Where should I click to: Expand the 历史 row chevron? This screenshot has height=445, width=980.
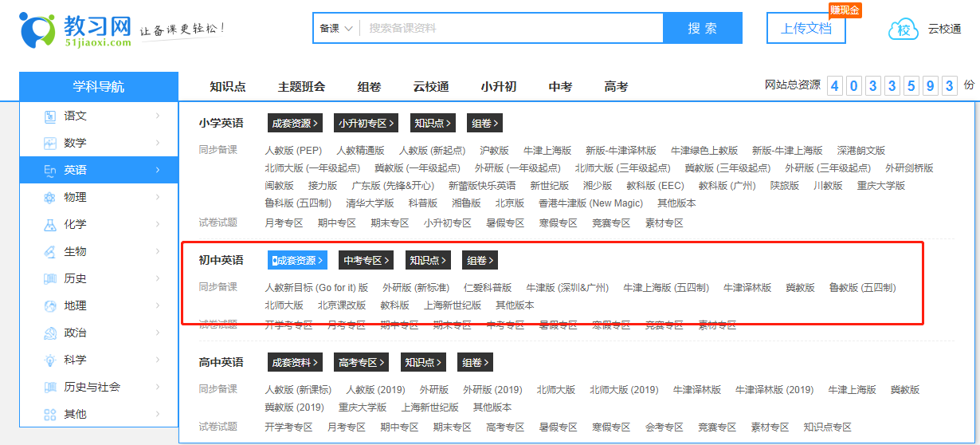[158, 279]
